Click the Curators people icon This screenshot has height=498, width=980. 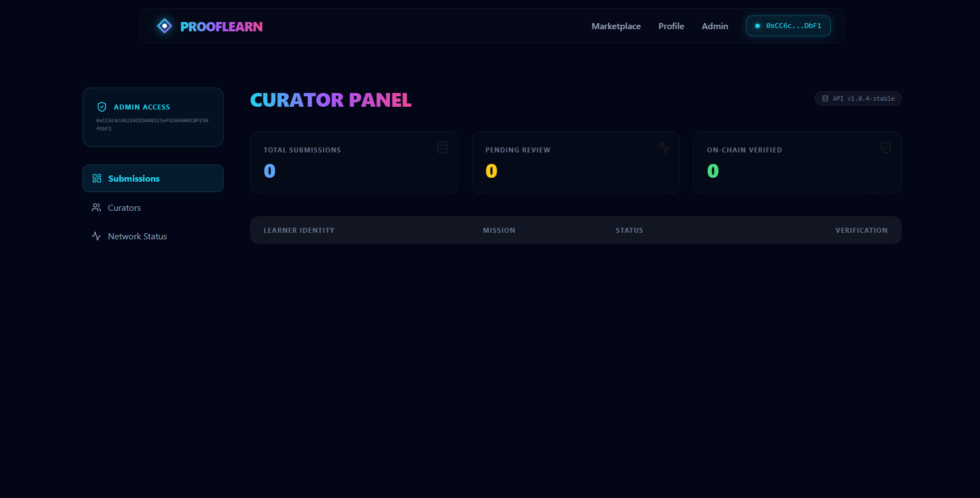tap(96, 207)
